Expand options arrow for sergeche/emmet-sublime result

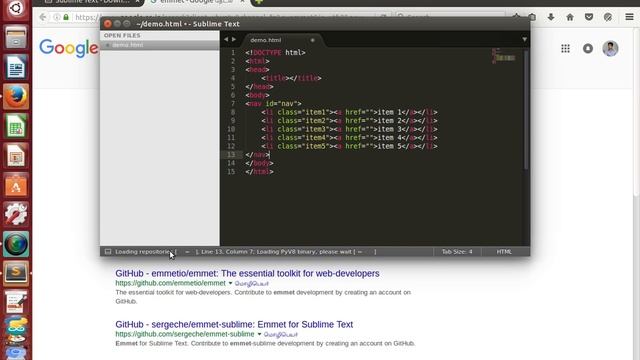(259, 334)
